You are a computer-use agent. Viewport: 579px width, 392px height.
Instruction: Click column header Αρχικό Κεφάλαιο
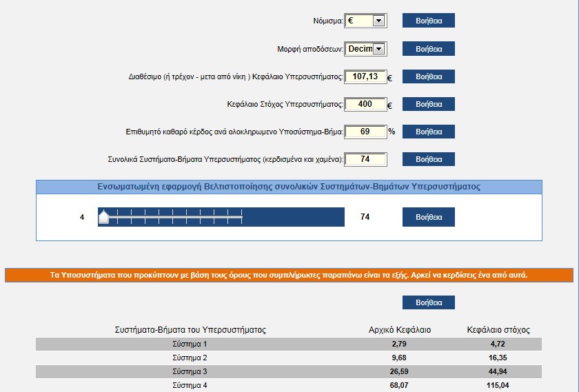pyautogui.click(x=400, y=329)
